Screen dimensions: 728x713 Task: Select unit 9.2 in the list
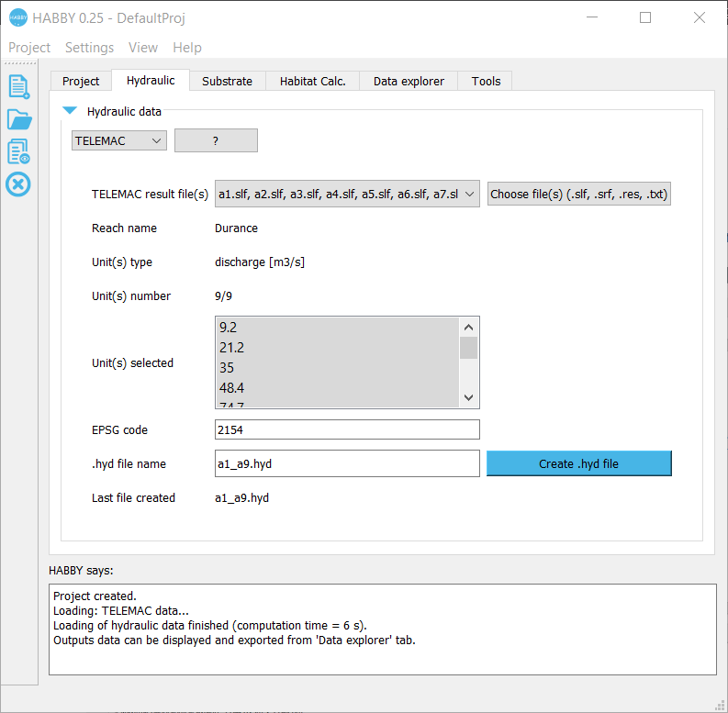tap(338, 328)
